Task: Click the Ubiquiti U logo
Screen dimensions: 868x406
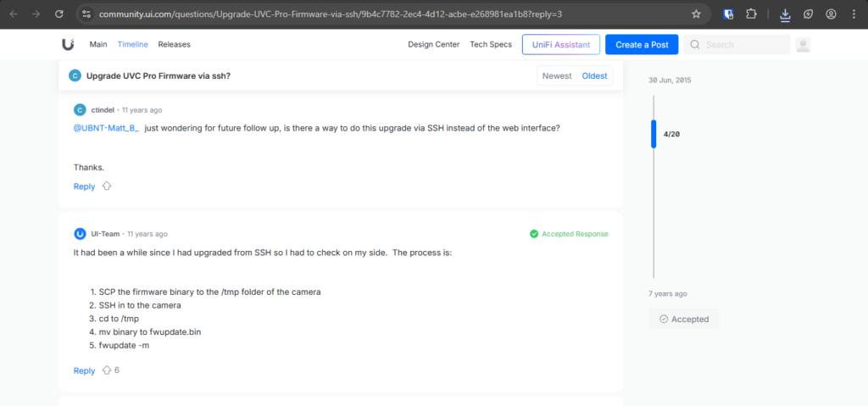Action: [x=68, y=44]
